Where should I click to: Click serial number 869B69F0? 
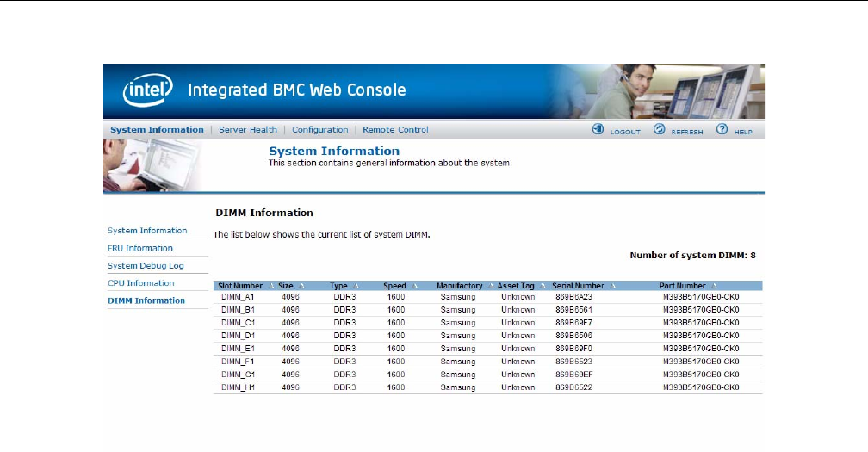(573, 349)
